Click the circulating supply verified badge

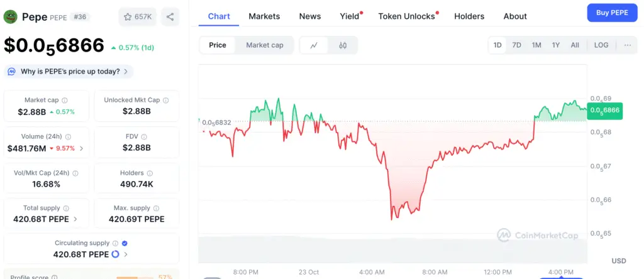(x=125, y=243)
